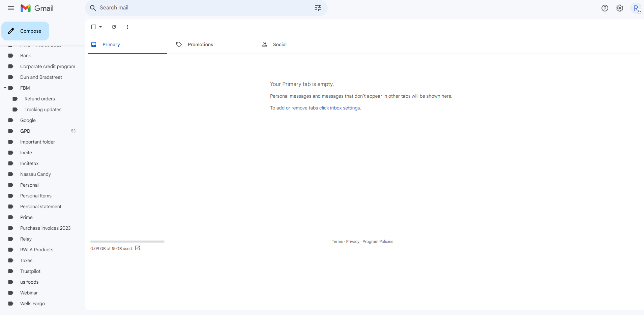Click the Gmail logo
Image resolution: width=644 pixels, height=315 pixels.
[37, 8]
